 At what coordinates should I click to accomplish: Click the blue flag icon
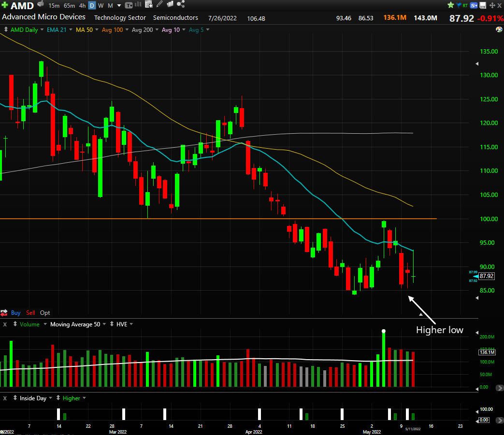459,5
